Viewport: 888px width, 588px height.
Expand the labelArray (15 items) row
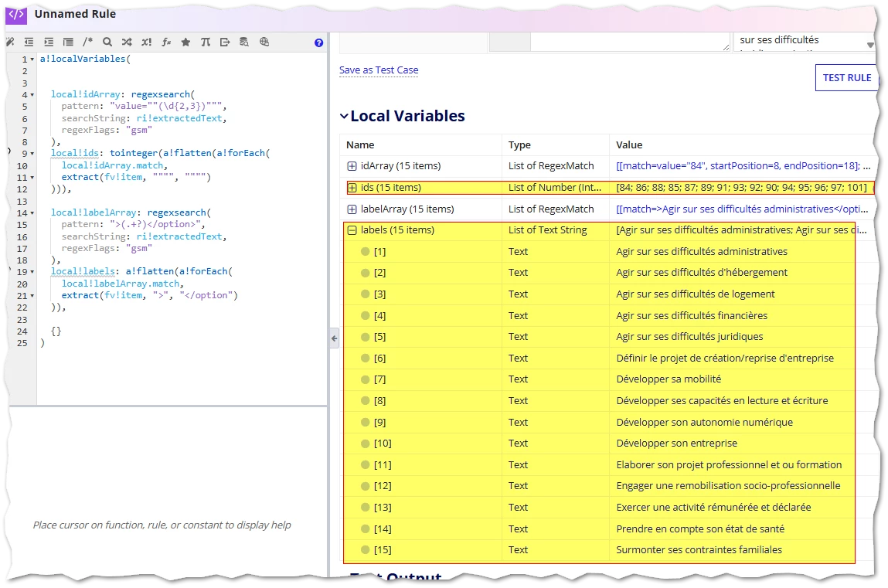click(352, 209)
